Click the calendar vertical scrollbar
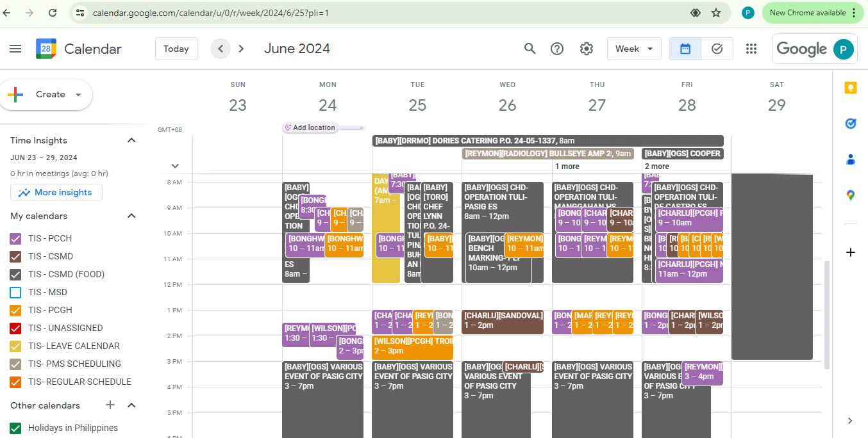Image resolution: width=868 pixels, height=438 pixels. pos(826,314)
